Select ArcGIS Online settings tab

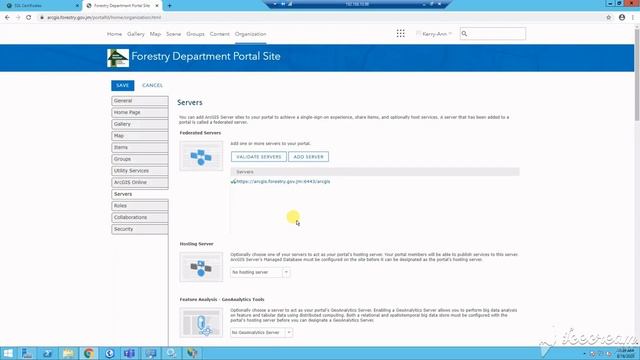tap(140, 182)
